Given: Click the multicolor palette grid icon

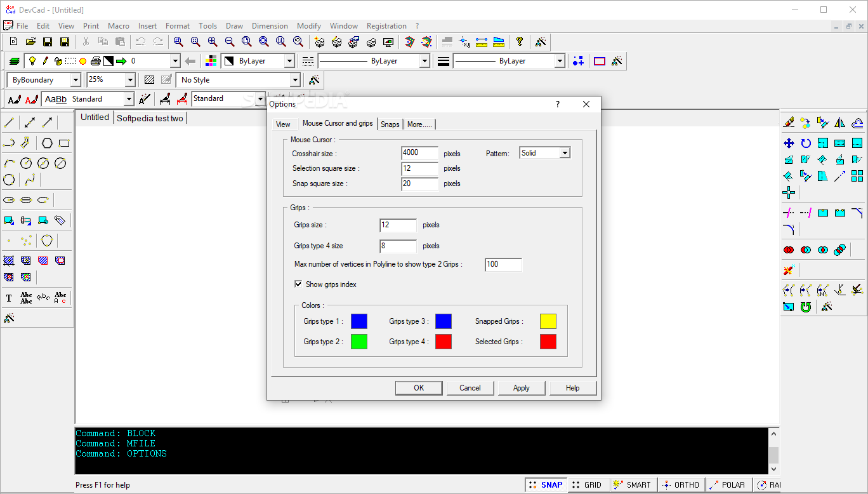Looking at the screenshot, I should coord(211,61).
